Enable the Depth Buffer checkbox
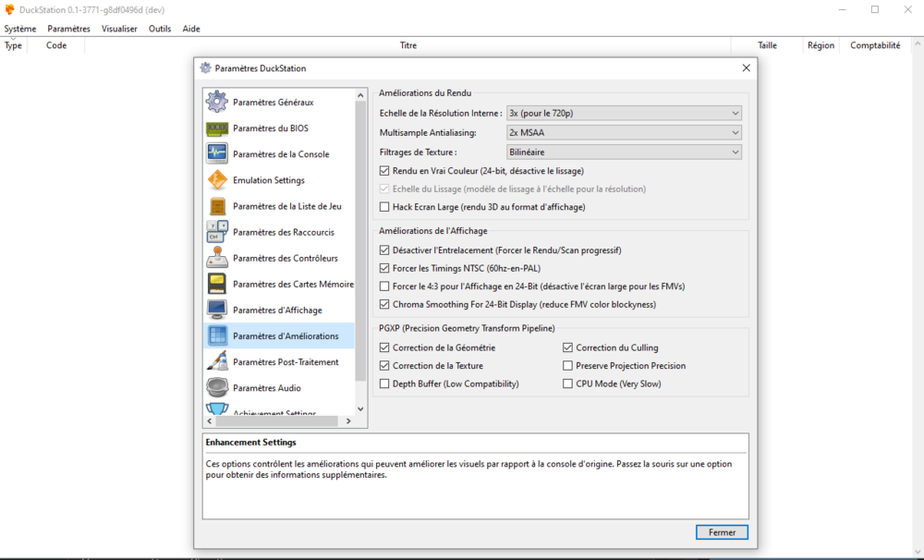 coord(385,383)
